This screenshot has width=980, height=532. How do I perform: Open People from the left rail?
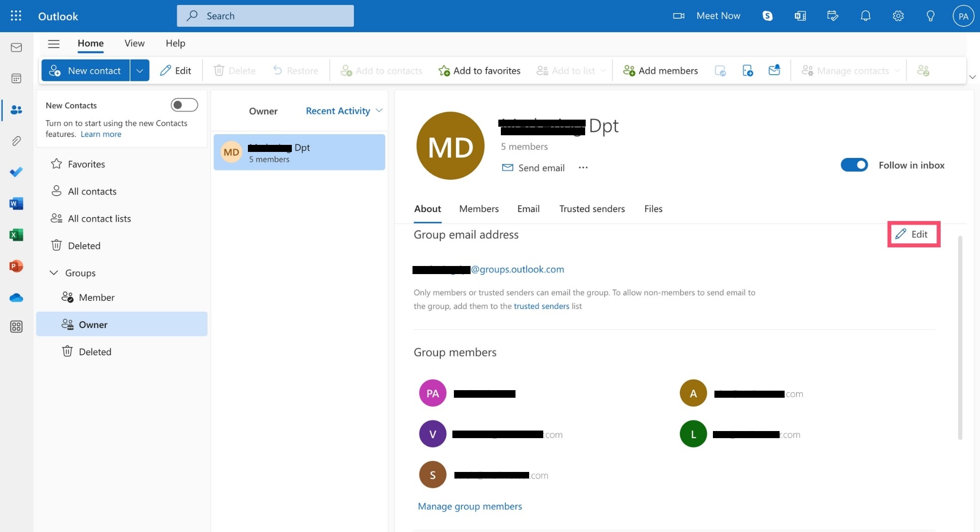tap(16, 110)
